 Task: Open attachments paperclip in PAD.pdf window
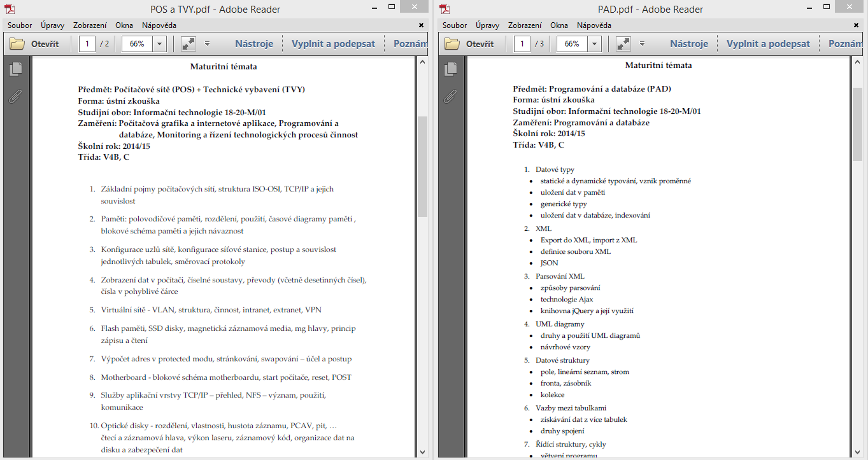[x=451, y=97]
